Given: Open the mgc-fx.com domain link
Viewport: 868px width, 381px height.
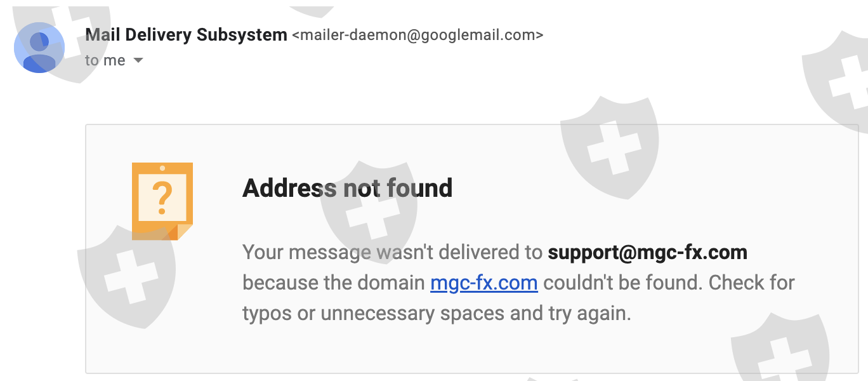Looking at the screenshot, I should click(x=483, y=283).
